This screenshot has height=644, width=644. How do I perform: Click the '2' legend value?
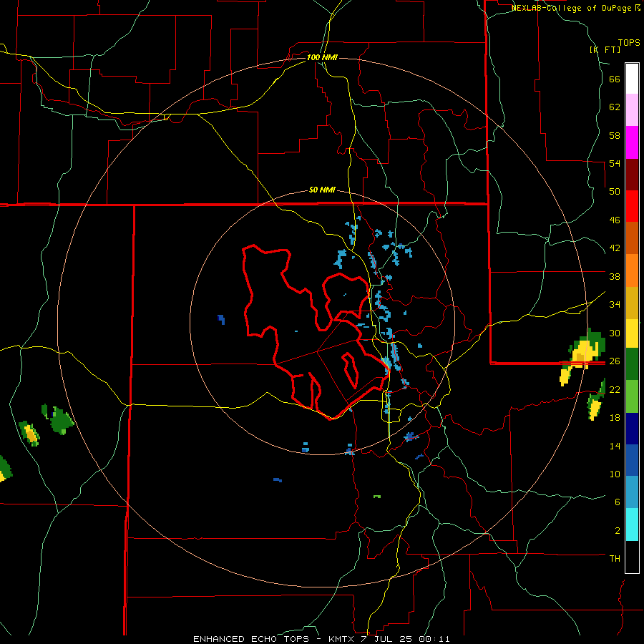point(618,531)
